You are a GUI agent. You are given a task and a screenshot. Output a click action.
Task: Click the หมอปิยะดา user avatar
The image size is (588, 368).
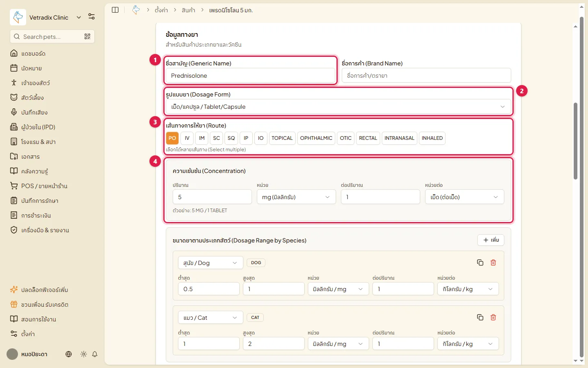pyautogui.click(x=12, y=354)
